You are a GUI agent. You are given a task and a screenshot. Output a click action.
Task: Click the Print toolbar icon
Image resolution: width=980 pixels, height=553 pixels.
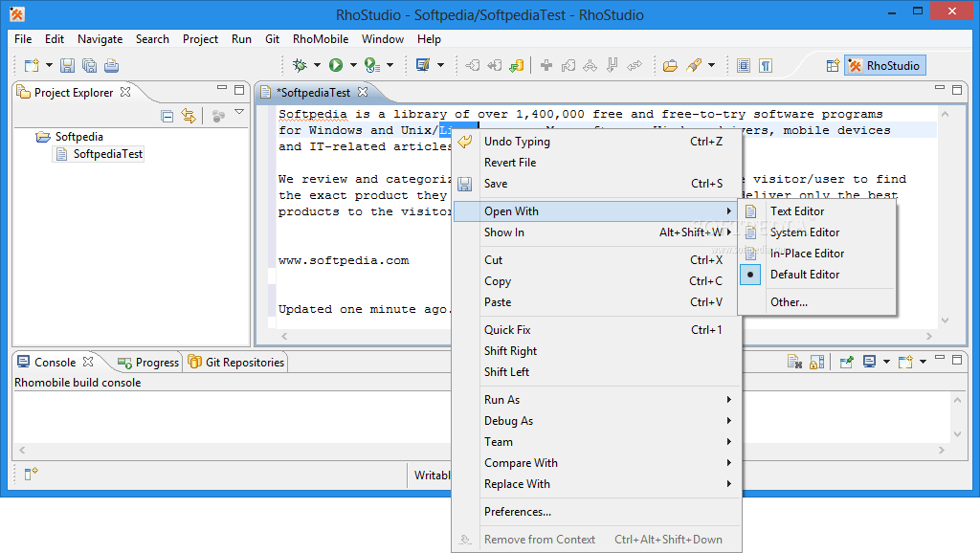coord(111,65)
